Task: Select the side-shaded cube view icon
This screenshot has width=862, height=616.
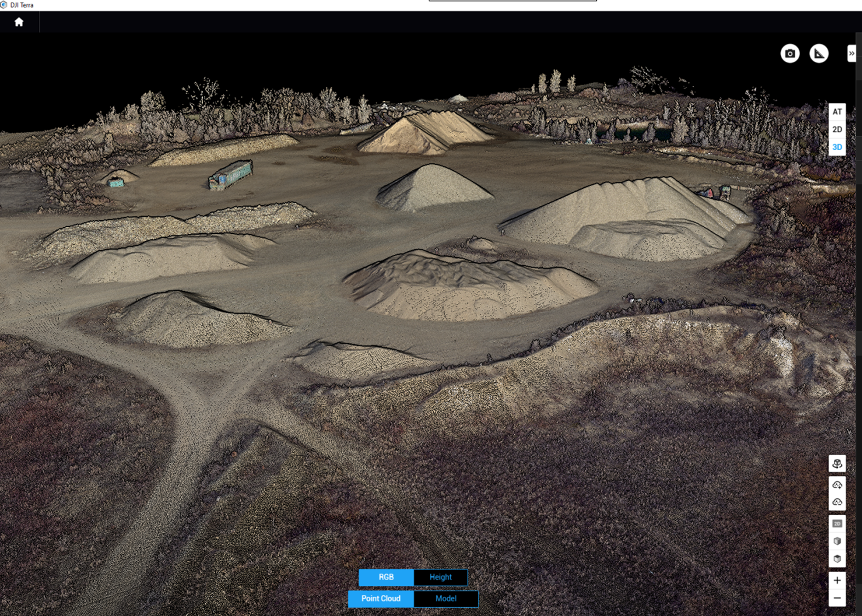Action: (837, 542)
